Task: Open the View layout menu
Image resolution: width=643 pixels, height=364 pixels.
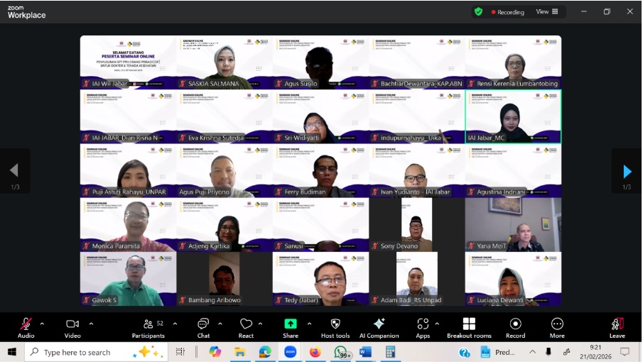Action: 546,12
